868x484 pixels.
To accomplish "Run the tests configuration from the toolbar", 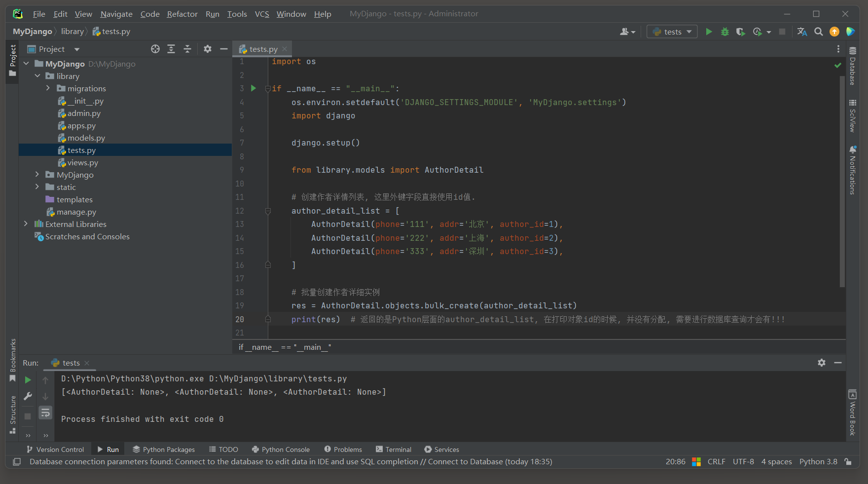I will pyautogui.click(x=709, y=32).
